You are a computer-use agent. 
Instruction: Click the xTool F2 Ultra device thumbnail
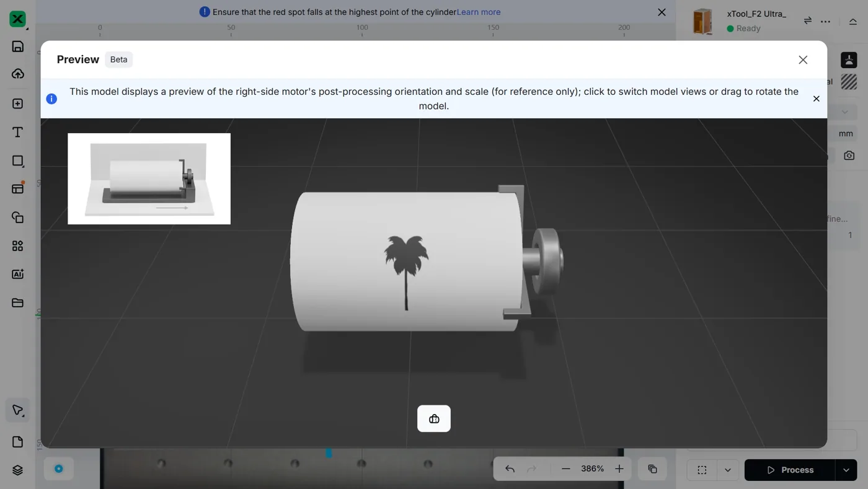tap(703, 21)
